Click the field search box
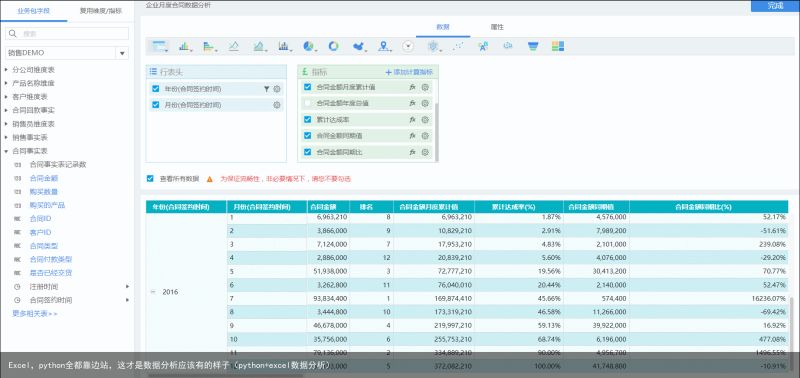 pyautogui.click(x=67, y=34)
